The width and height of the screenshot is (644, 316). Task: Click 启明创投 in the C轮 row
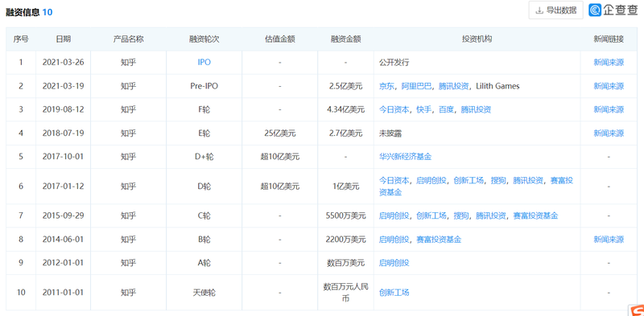tap(394, 215)
